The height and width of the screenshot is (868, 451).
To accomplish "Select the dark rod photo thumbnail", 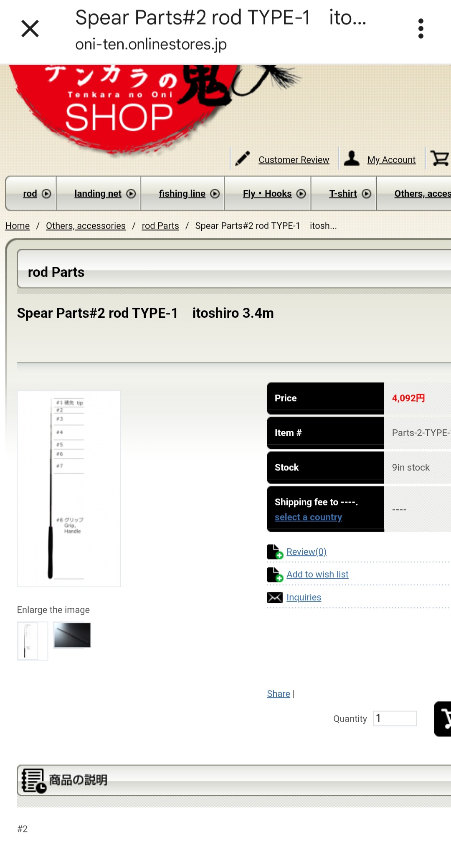I will pyautogui.click(x=72, y=635).
